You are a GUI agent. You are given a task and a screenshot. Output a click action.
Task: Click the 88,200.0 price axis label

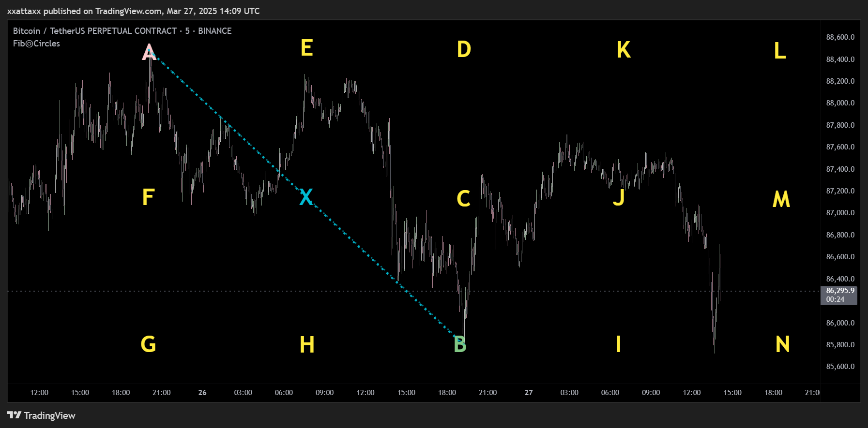840,81
